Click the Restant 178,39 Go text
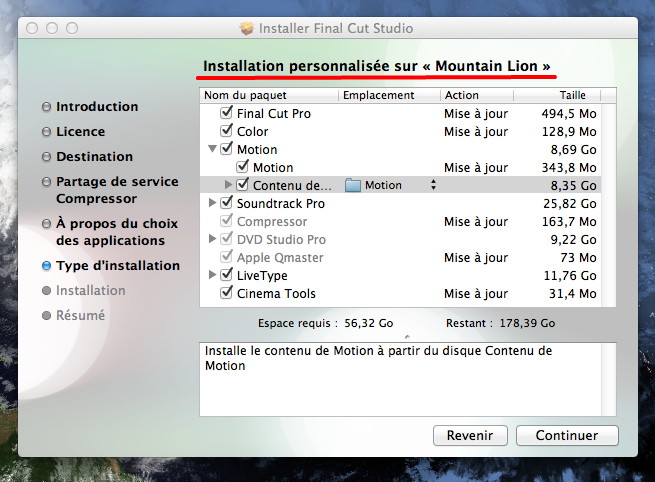 click(x=500, y=323)
